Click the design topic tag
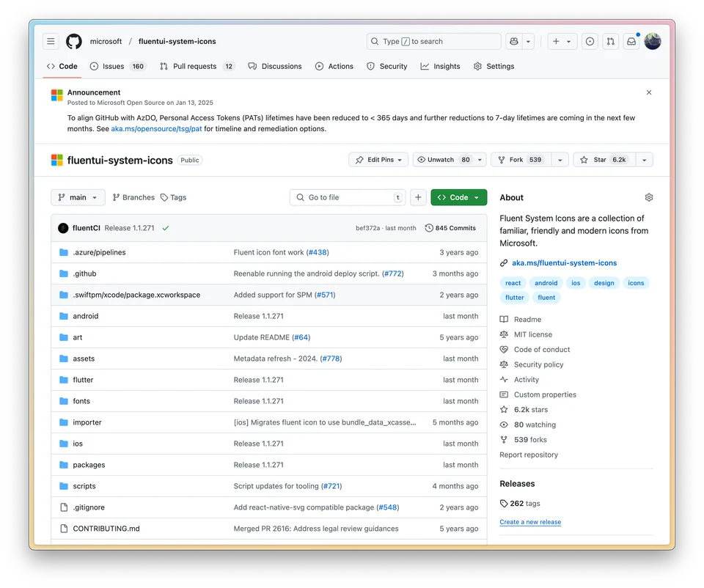Screen dimensions: 704x588 coord(604,283)
